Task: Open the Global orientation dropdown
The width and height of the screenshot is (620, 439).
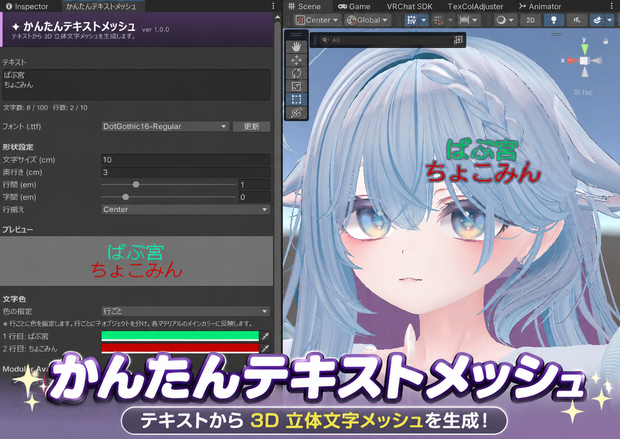Action: click(367, 20)
